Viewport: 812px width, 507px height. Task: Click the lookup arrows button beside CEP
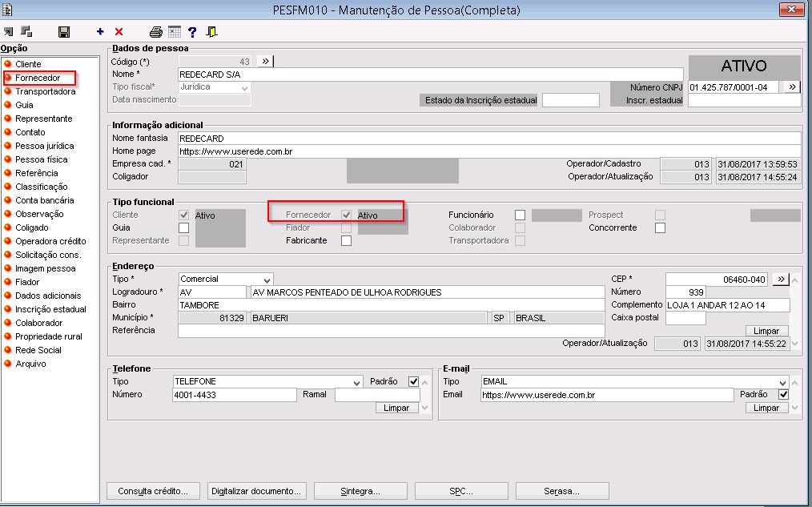click(781, 280)
